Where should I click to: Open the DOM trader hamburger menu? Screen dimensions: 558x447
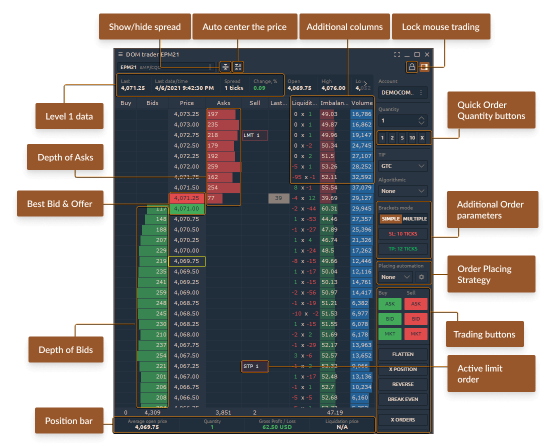120,54
